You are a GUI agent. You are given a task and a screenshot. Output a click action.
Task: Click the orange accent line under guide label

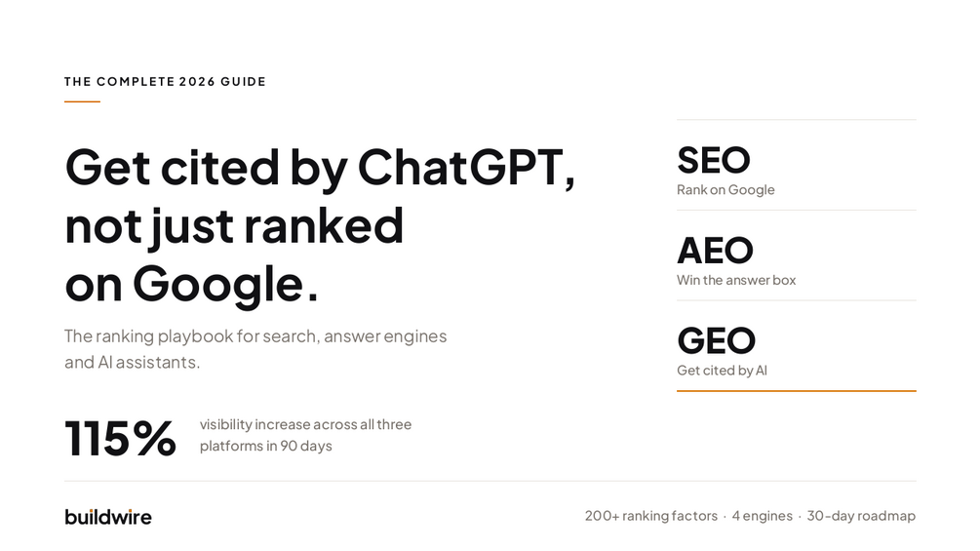[82, 101]
